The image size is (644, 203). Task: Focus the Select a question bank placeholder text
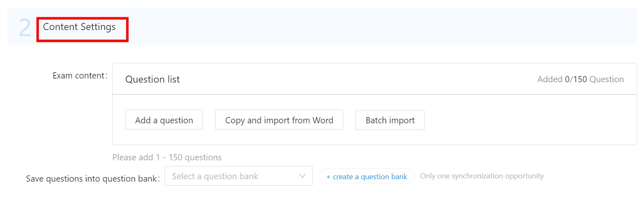(x=215, y=176)
